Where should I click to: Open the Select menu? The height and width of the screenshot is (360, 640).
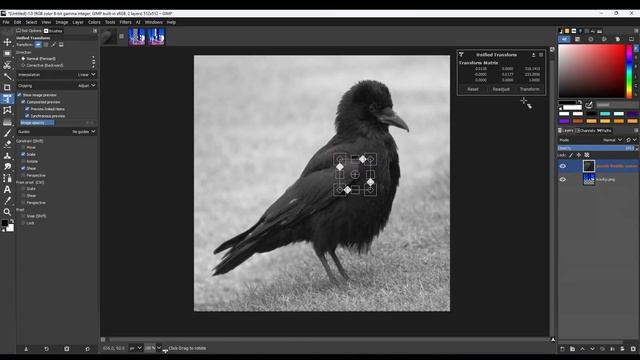click(x=31, y=22)
